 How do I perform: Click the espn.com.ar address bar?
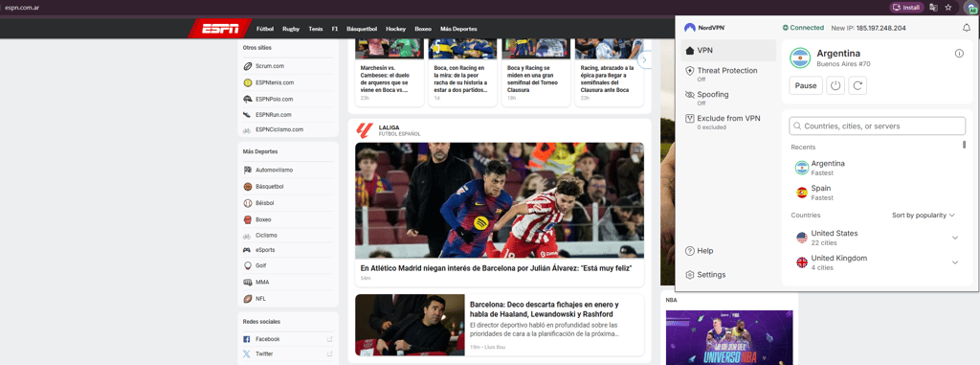point(23,8)
